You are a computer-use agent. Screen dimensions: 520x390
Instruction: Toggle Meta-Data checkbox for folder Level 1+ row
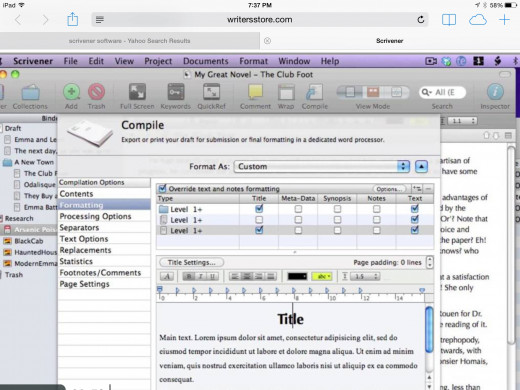[298, 209]
